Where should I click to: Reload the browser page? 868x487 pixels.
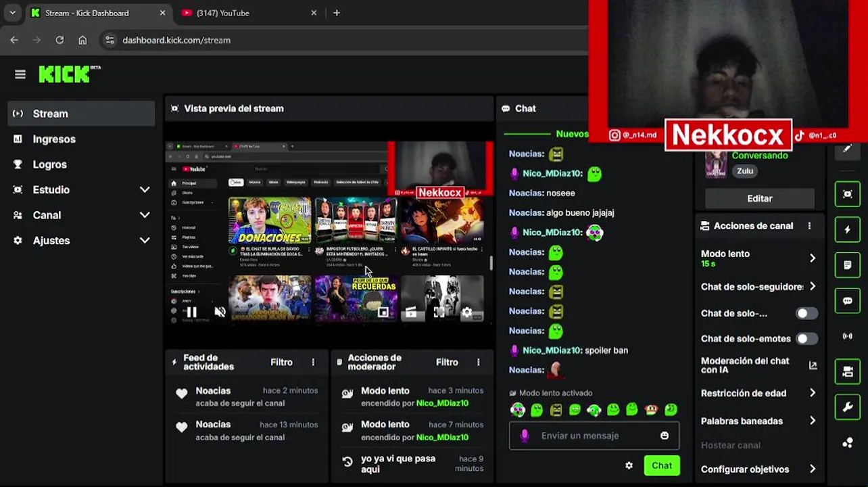59,41
